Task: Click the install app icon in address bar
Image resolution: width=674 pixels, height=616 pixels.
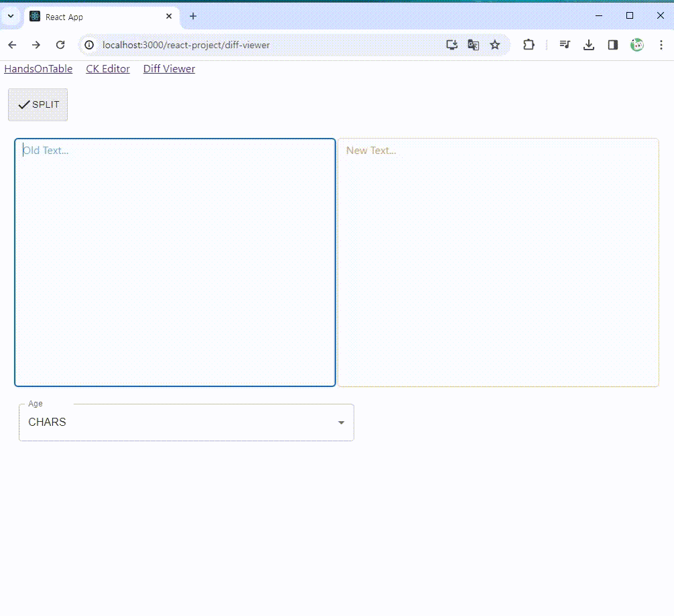Action: tap(452, 45)
